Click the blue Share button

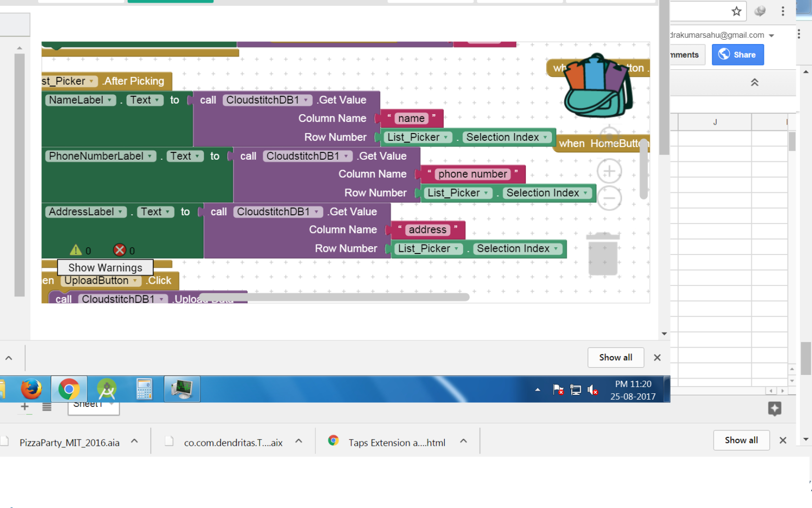coord(738,54)
